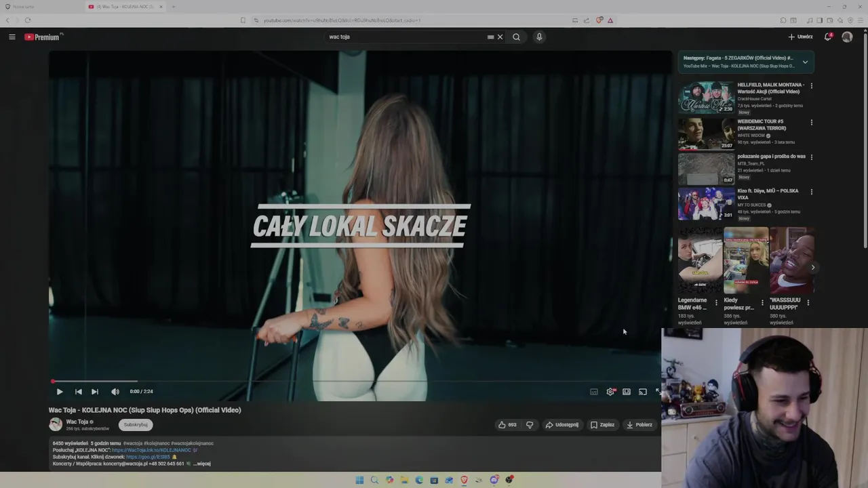
Task: Cast video to a device
Action: pyautogui.click(x=643, y=392)
